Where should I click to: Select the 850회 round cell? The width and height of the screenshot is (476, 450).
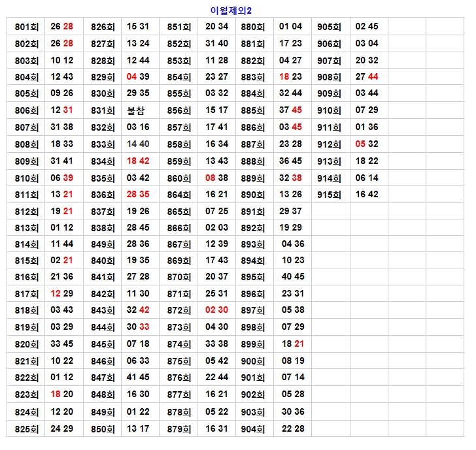[103, 429]
